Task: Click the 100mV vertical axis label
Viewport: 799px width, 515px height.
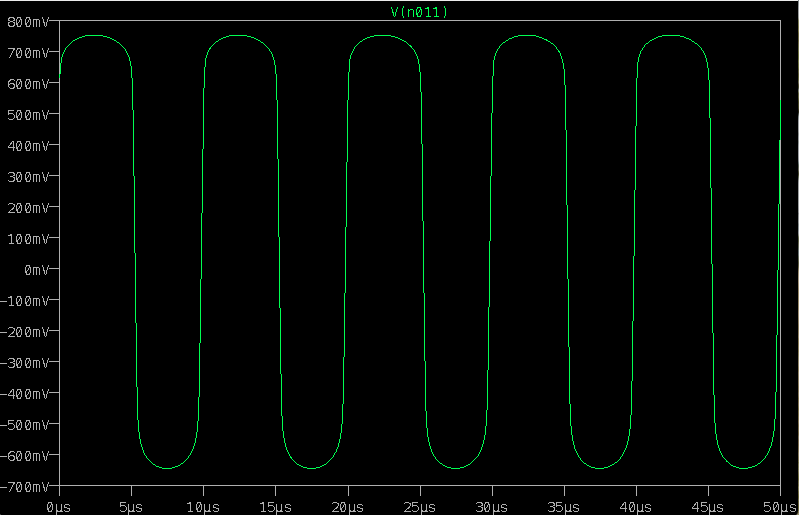Action: (x=29, y=239)
